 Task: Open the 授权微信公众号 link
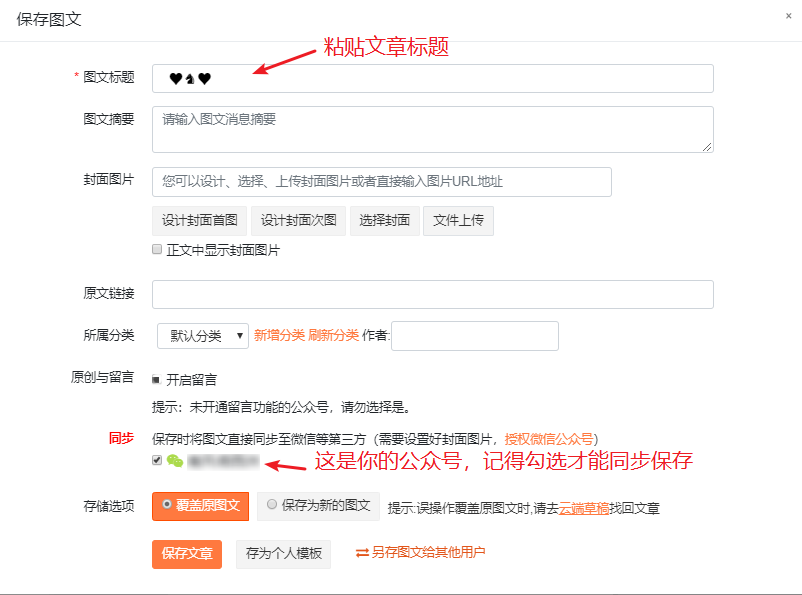(549, 439)
